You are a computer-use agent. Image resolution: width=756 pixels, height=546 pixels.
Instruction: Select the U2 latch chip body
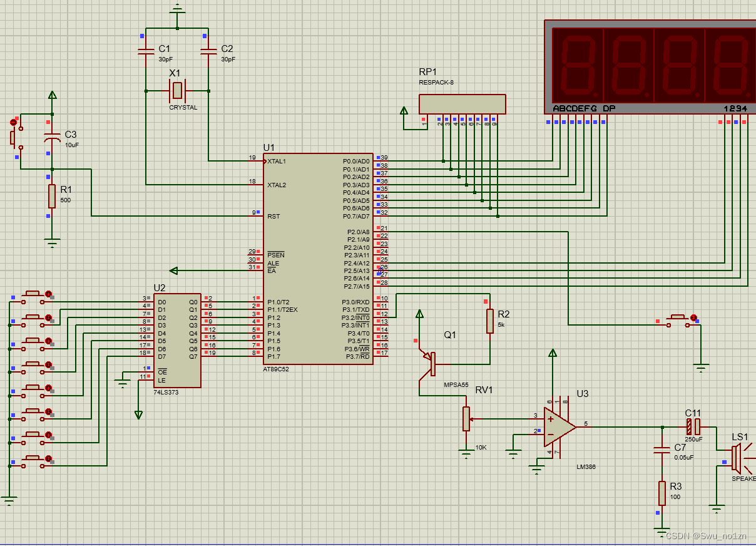[177, 341]
